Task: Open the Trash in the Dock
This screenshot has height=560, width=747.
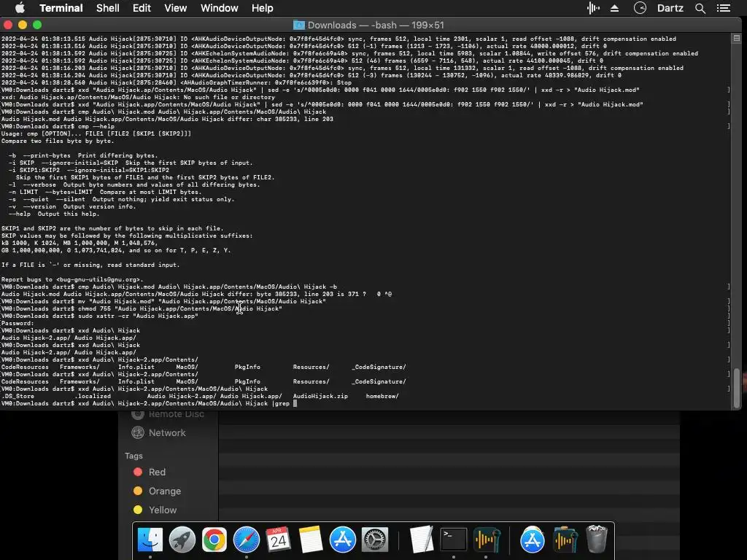Action: (597, 539)
